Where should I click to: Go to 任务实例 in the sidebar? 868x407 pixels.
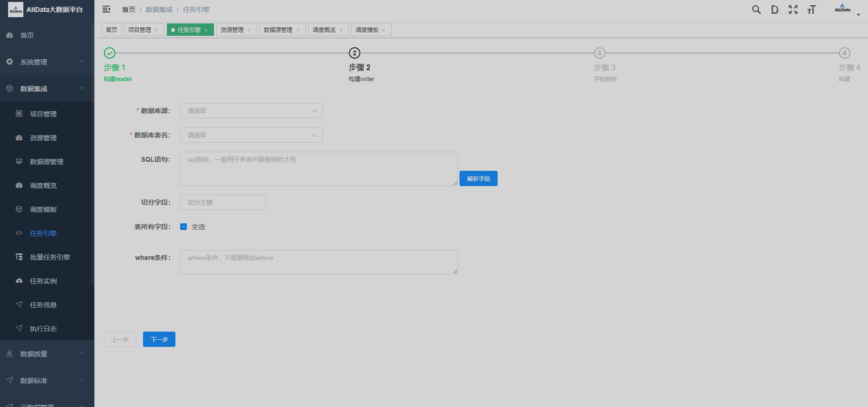click(x=43, y=281)
